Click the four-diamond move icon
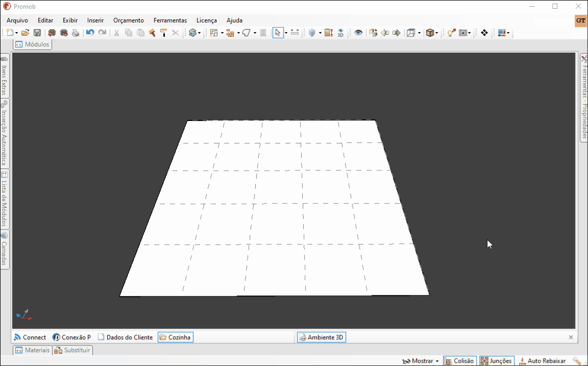588x366 pixels. tap(484, 33)
